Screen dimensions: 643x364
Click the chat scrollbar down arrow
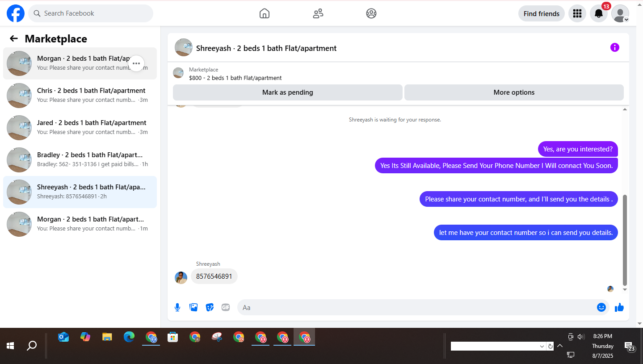(x=625, y=290)
